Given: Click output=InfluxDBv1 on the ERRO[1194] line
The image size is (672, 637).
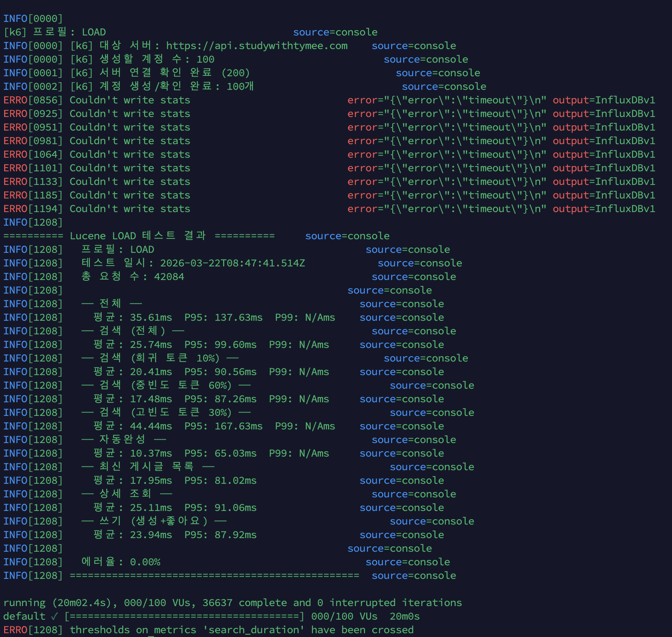Looking at the screenshot, I should (x=604, y=209).
